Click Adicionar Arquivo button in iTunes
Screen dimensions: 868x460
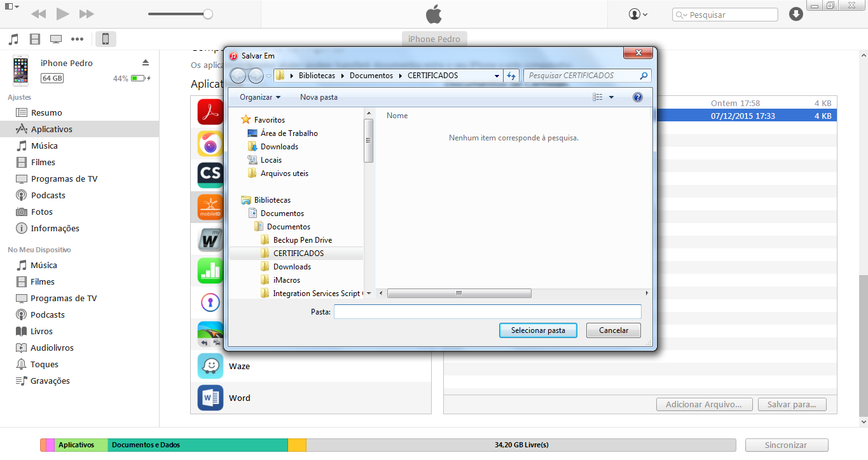coord(704,404)
